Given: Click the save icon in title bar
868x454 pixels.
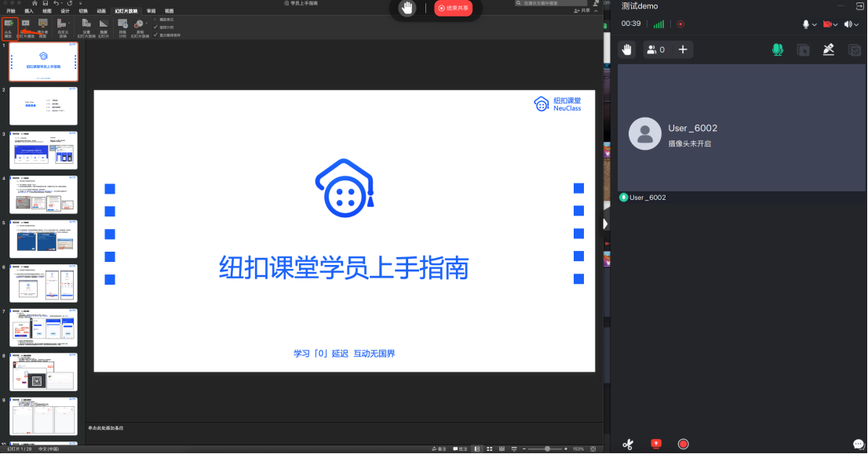Looking at the screenshot, I should click(x=46, y=3).
